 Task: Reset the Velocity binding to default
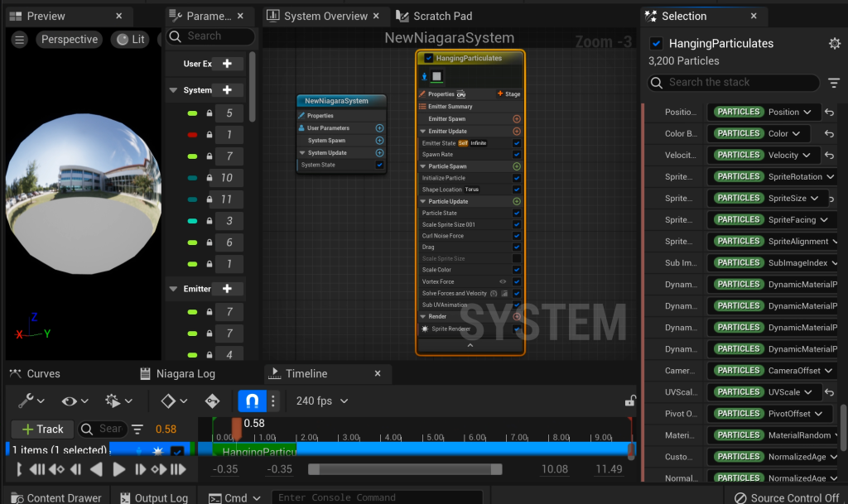829,155
